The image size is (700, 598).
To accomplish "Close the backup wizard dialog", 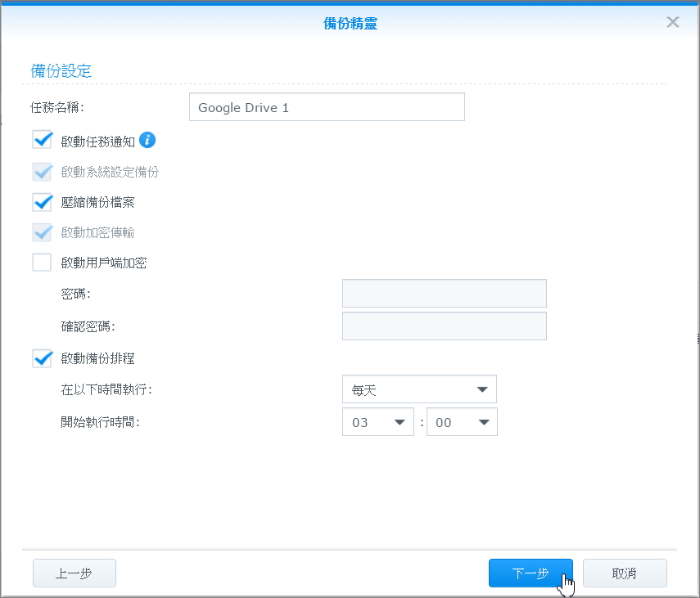I will pos(673,22).
